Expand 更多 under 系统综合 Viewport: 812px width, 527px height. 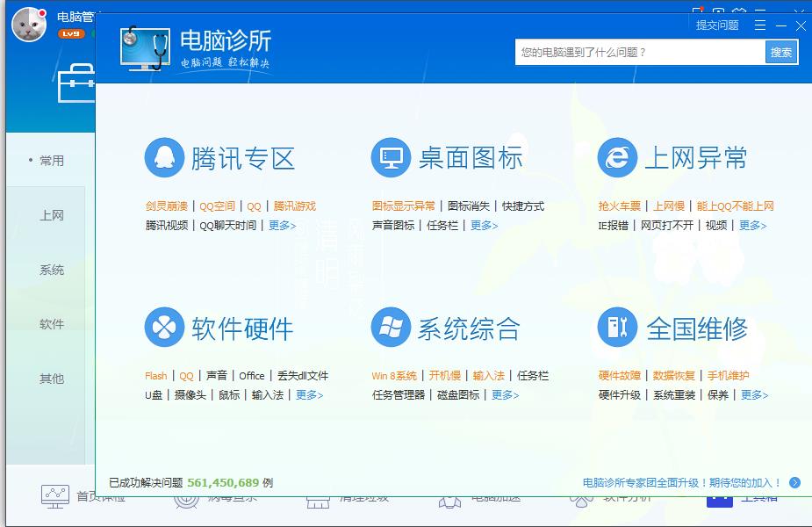(x=506, y=395)
